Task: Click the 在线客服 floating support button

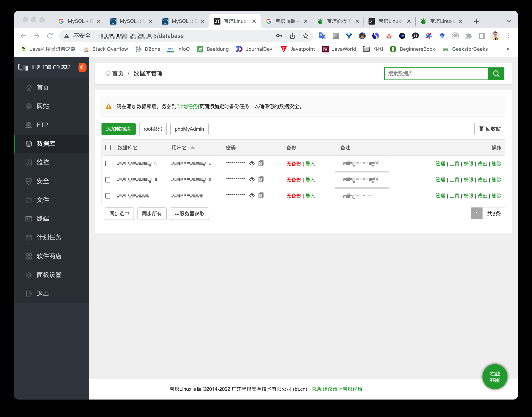Action: 495,376
